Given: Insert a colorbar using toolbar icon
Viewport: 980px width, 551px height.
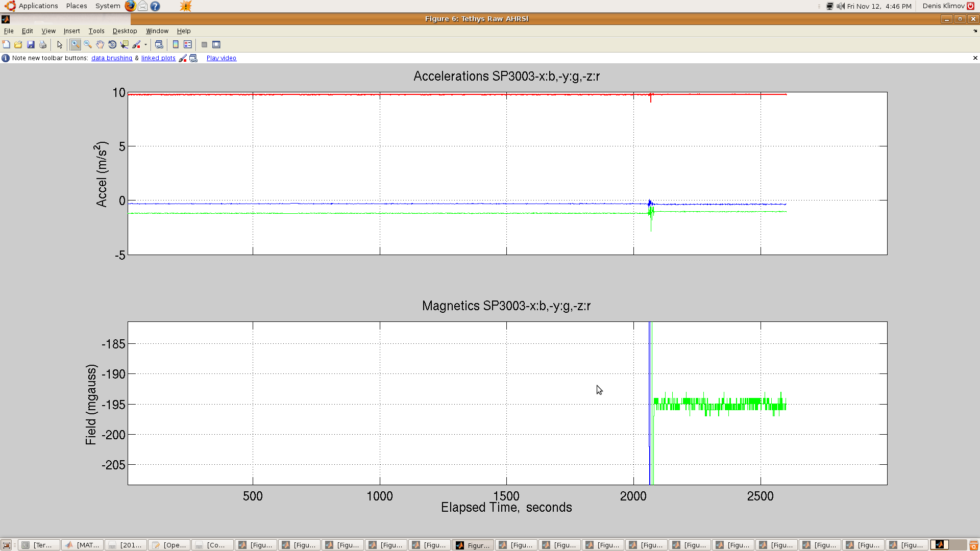Looking at the screenshot, I should [x=176, y=45].
